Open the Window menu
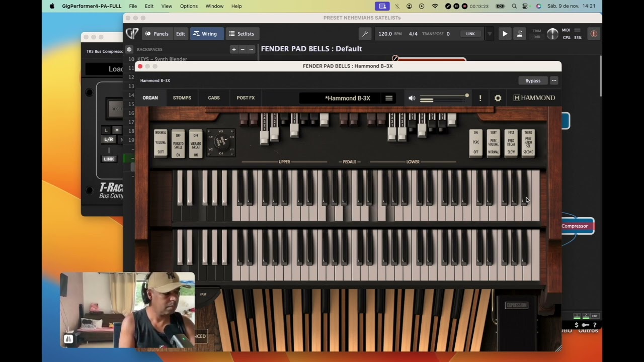This screenshot has height=362, width=644. (214, 6)
